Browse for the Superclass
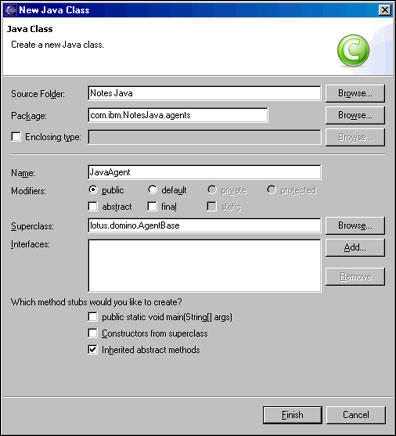The width and height of the screenshot is (396, 436). 355,226
